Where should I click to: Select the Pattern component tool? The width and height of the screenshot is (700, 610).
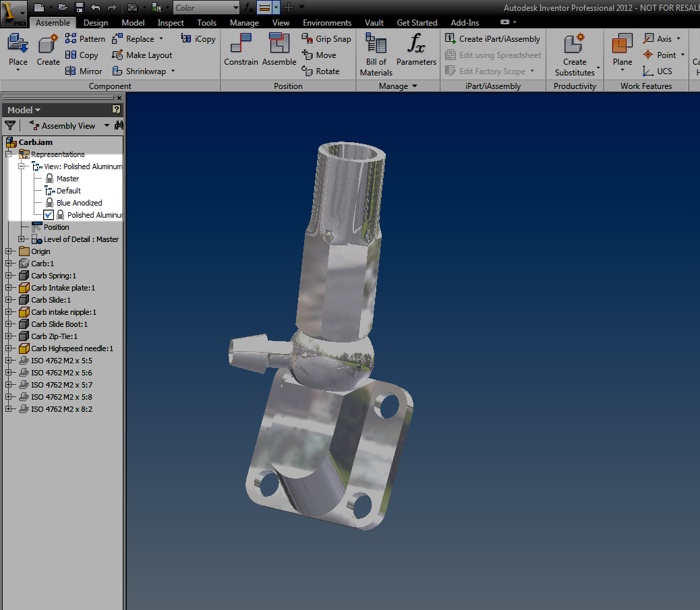(x=85, y=39)
